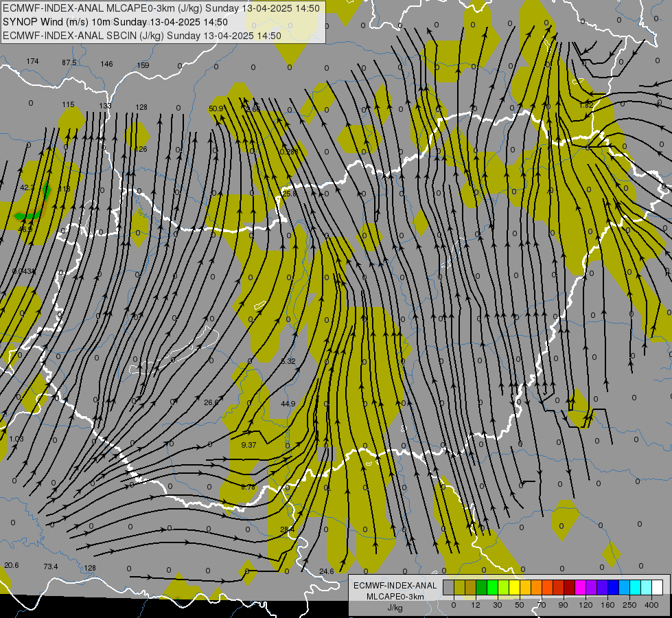Click the legend scale label 12
Viewport: 672px width, 618px height.
pos(475,605)
